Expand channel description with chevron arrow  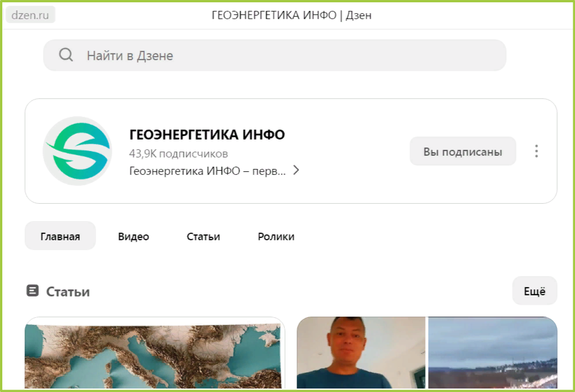point(296,170)
